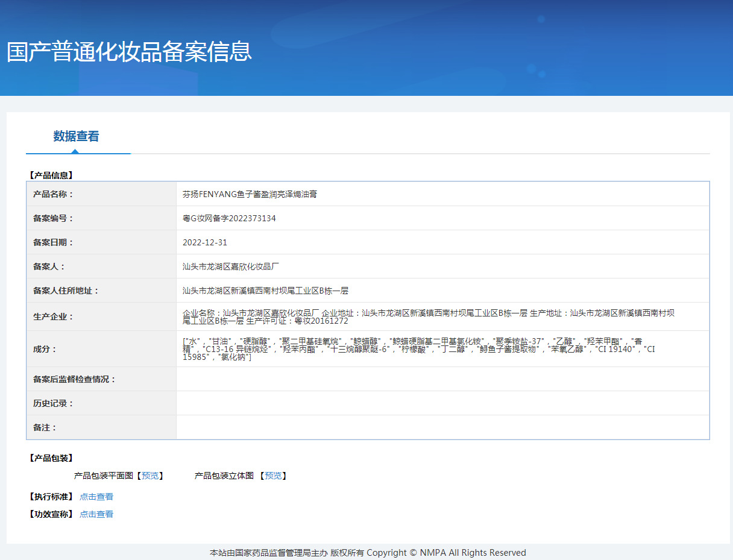This screenshot has width=733, height=560.
Task: Click the 产品名称 row label
Action: (x=53, y=194)
